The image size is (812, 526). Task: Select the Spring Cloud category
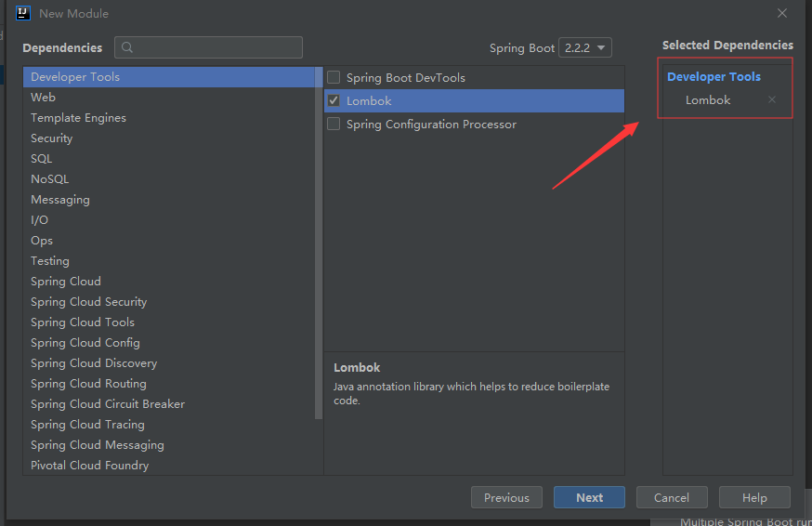click(169, 282)
